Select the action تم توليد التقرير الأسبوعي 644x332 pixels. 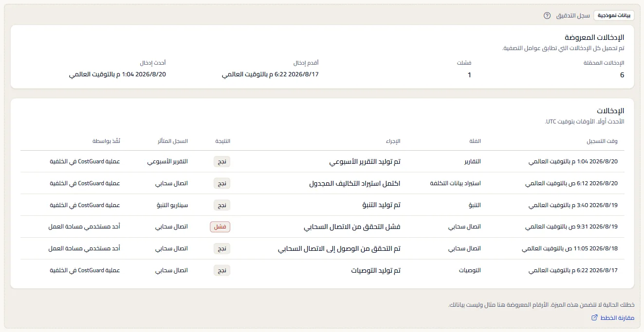coord(365,162)
